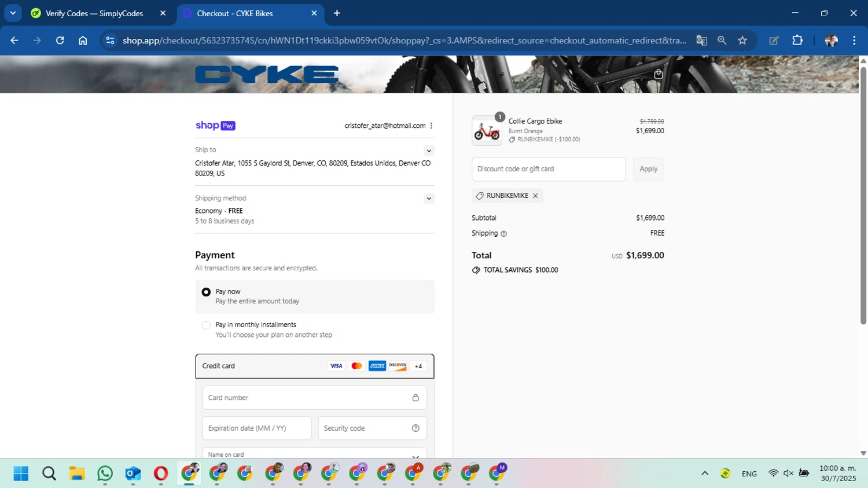Image resolution: width=868 pixels, height=488 pixels.
Task: Select Pay now radio option
Action: (x=206, y=292)
